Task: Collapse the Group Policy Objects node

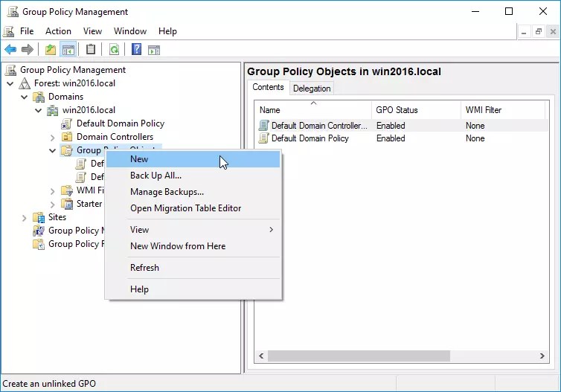Action: (53, 150)
